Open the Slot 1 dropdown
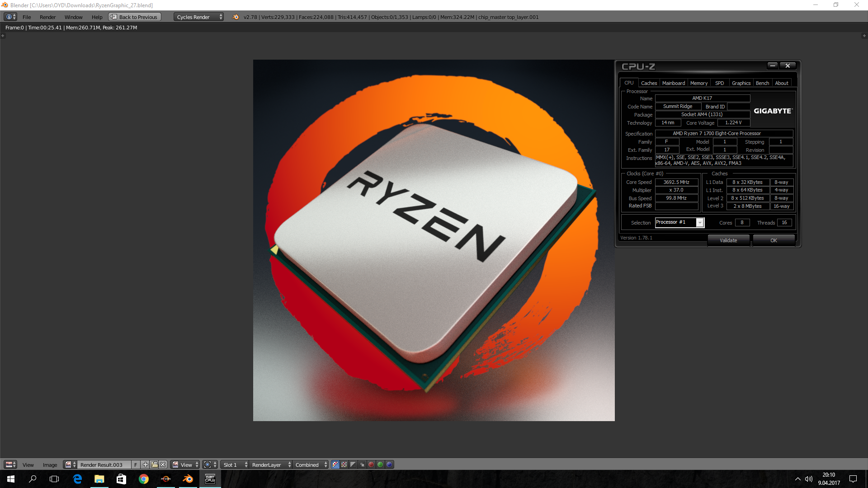This screenshot has width=868, height=488. (x=235, y=465)
